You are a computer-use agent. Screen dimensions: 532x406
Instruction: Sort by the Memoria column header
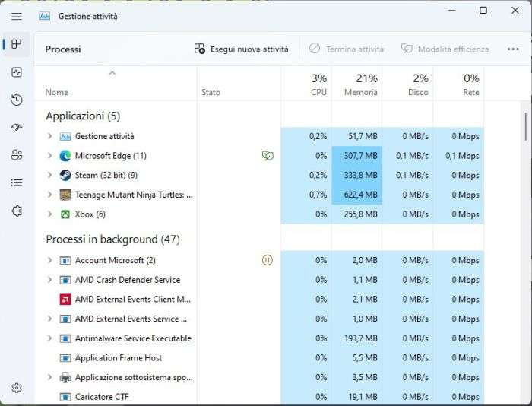click(x=356, y=84)
